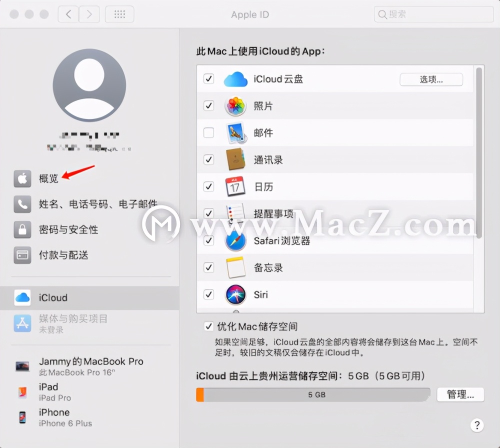
Task: Open the Overview sidebar section
Action: pos(48,178)
